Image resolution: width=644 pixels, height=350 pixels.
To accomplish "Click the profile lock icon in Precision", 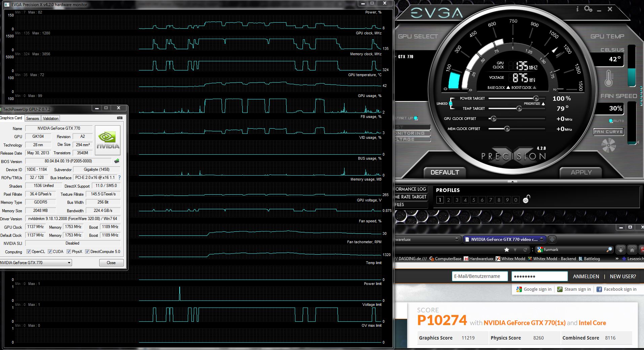I will 527,199.
